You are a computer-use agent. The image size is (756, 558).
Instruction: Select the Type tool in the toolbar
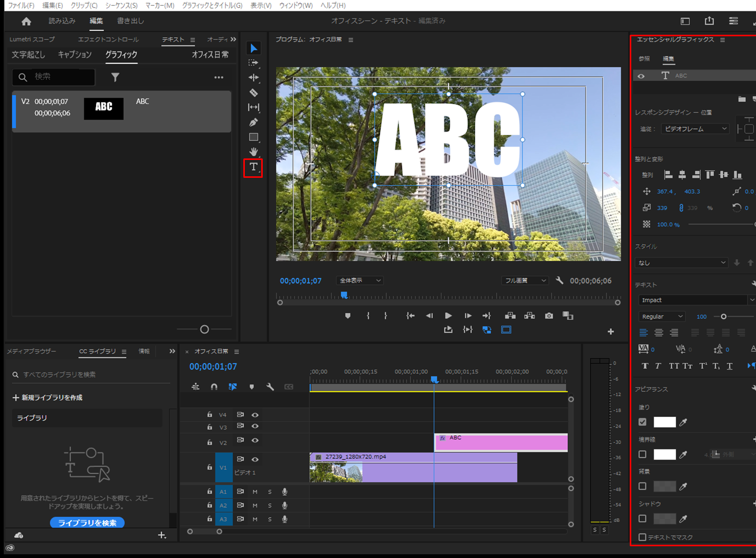[253, 167]
